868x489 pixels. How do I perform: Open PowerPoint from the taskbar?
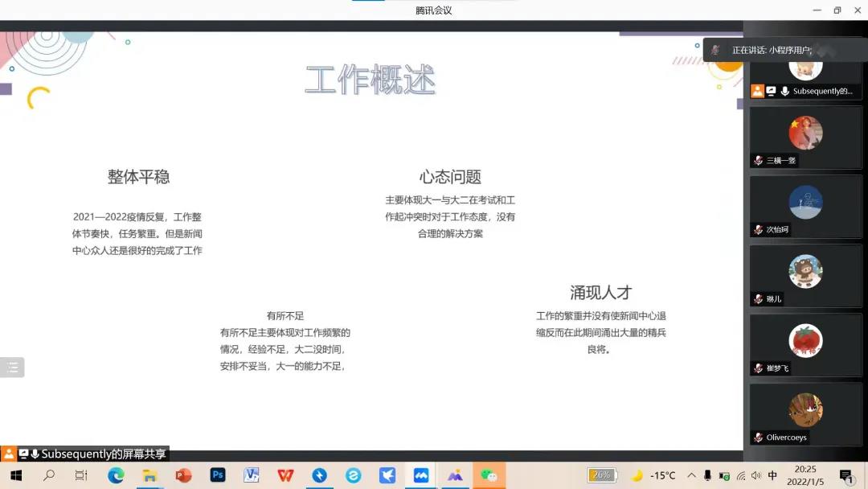[184, 475]
